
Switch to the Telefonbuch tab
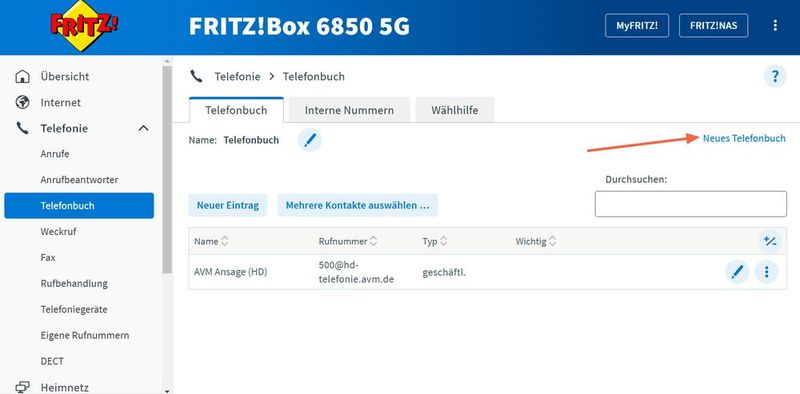236,110
